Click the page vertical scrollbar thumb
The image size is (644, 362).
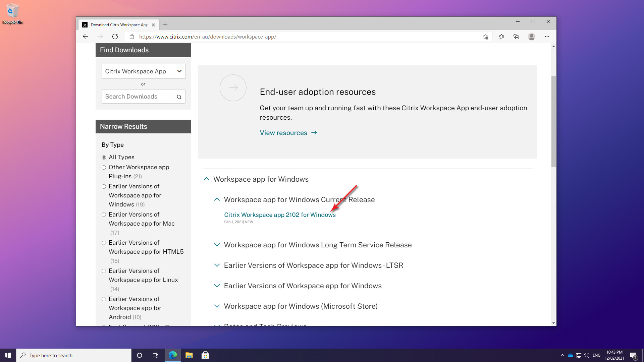[553, 121]
